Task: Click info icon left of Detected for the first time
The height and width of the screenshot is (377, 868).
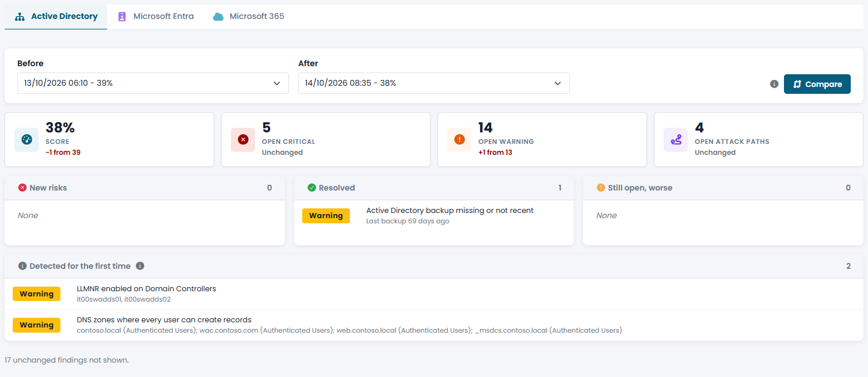Action: tap(22, 266)
